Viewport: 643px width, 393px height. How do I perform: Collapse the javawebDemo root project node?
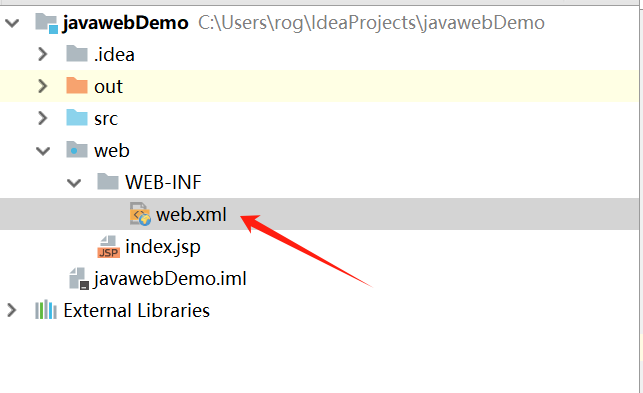[x=12, y=23]
